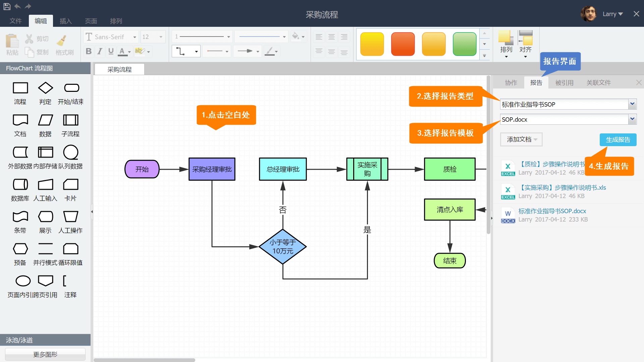644x362 pixels.
Task: Click the save icon in title bar
Action: click(x=7, y=6)
